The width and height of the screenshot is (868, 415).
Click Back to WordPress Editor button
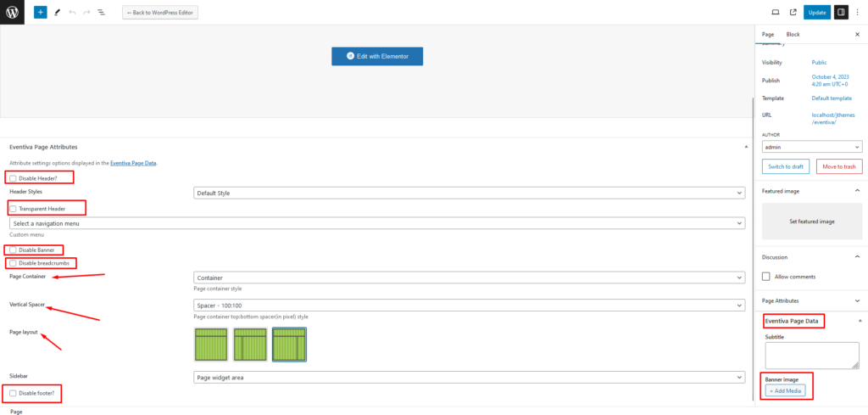(160, 12)
